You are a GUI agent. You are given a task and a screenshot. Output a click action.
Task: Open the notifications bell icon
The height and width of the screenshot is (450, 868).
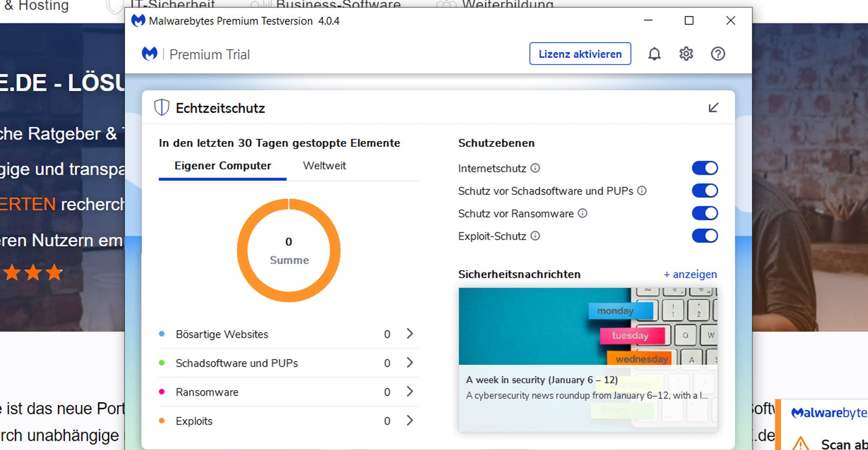click(654, 54)
